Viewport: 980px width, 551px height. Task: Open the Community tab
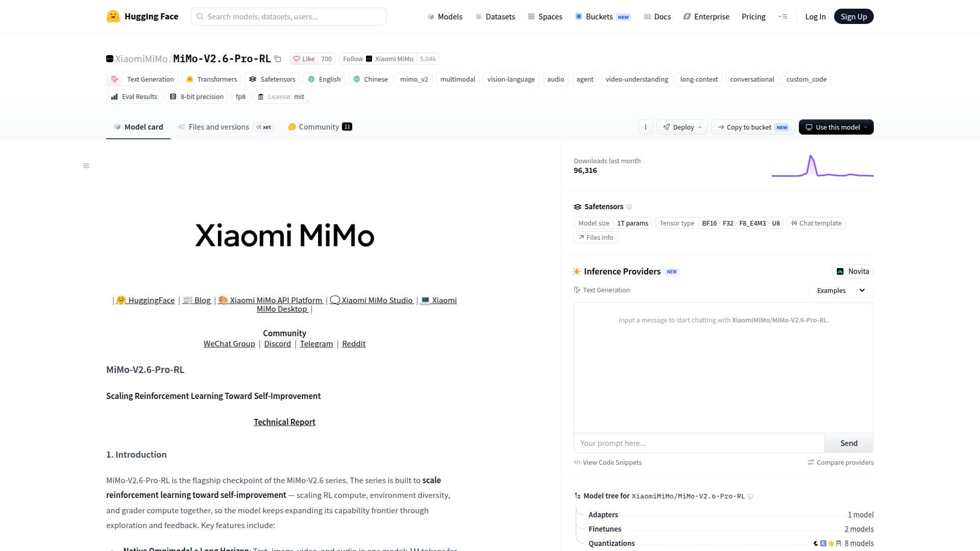pos(320,127)
